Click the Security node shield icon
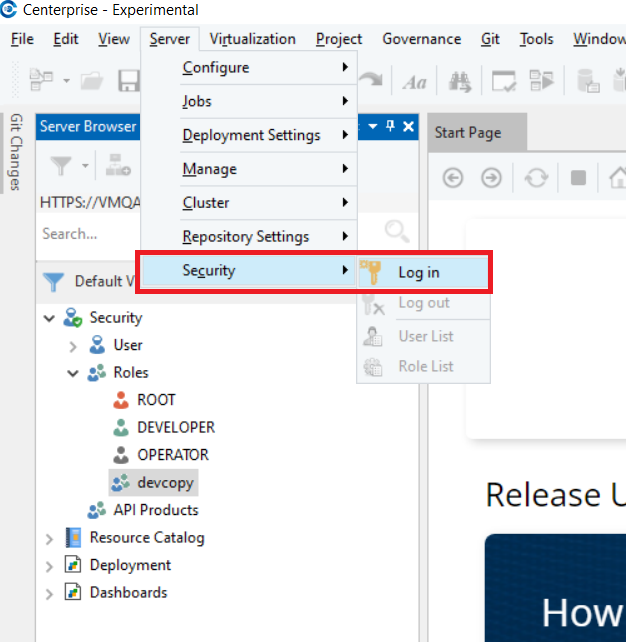 click(x=73, y=318)
